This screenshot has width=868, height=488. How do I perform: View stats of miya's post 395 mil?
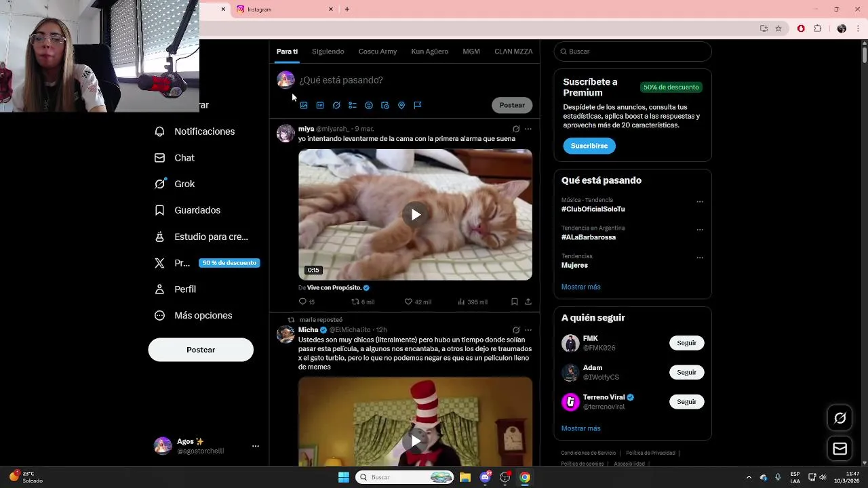(472, 302)
